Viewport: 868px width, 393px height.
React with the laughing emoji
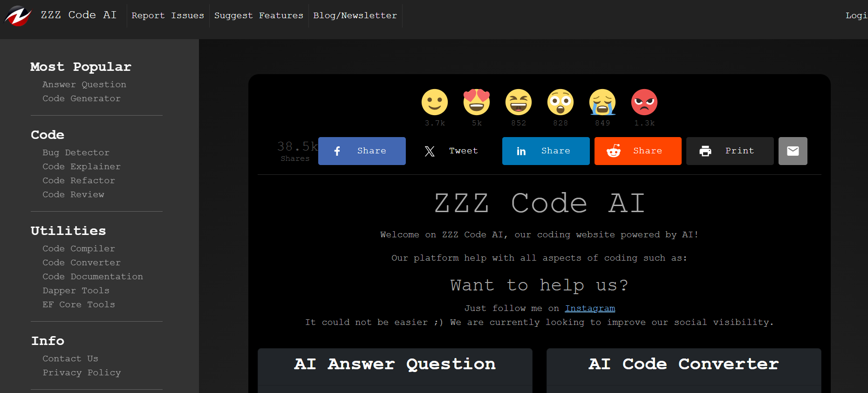[x=518, y=102]
